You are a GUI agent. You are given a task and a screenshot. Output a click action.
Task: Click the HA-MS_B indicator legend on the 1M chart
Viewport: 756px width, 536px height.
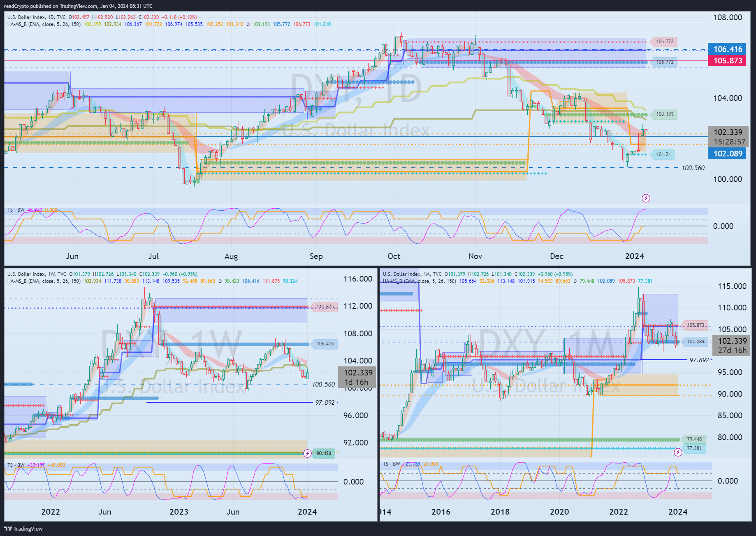coord(420,281)
